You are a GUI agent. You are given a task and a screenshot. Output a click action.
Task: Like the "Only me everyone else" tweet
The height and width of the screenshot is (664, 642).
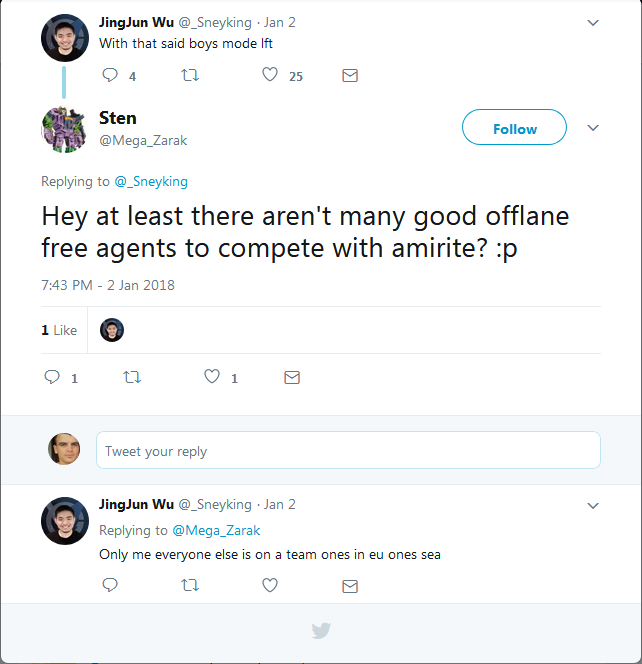(x=270, y=586)
